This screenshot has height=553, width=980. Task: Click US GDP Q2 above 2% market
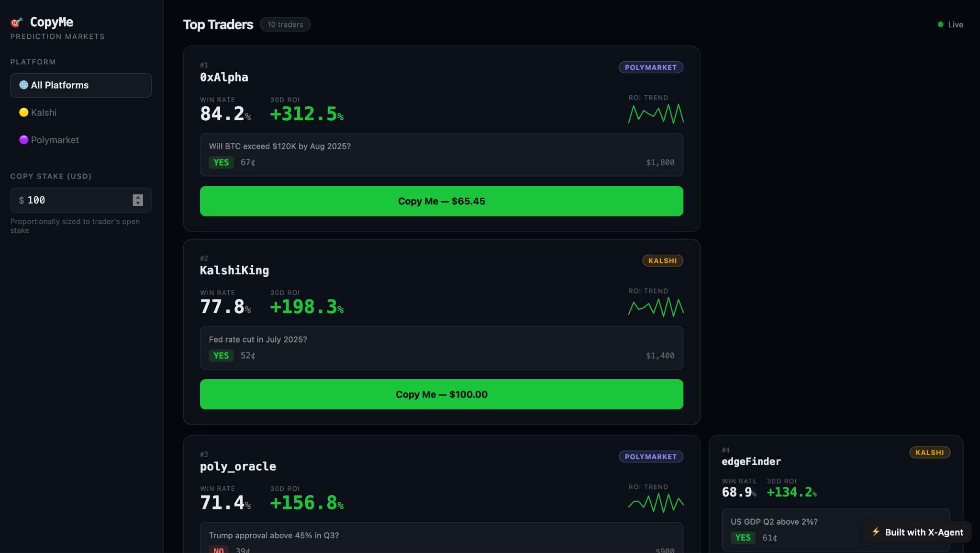click(x=774, y=522)
